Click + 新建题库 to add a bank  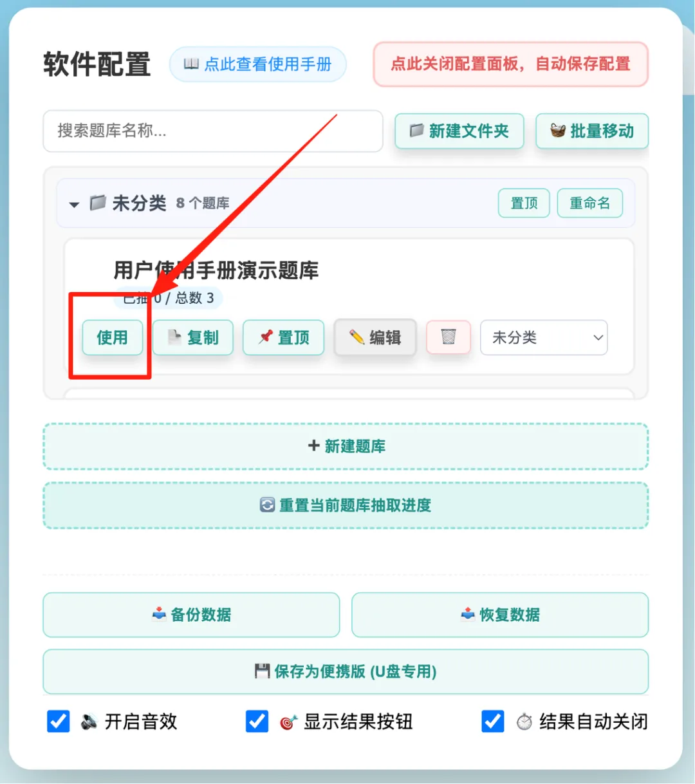pyautogui.click(x=346, y=446)
